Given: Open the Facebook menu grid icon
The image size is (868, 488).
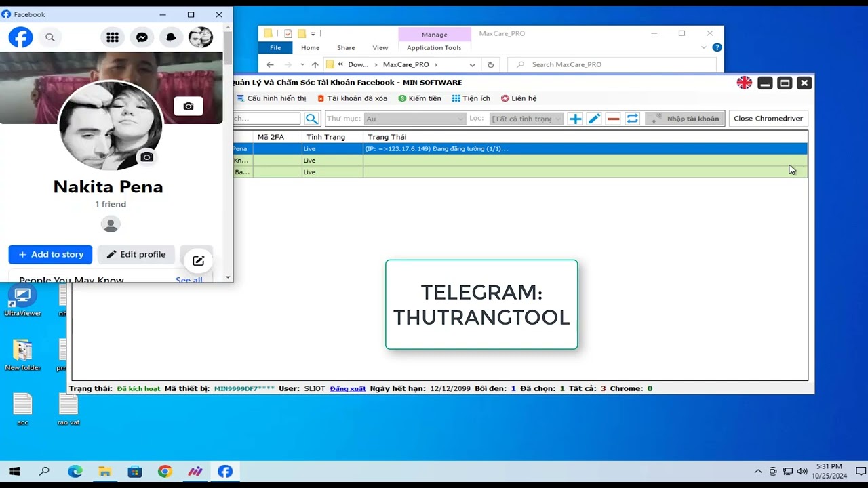Looking at the screenshot, I should pyautogui.click(x=113, y=37).
